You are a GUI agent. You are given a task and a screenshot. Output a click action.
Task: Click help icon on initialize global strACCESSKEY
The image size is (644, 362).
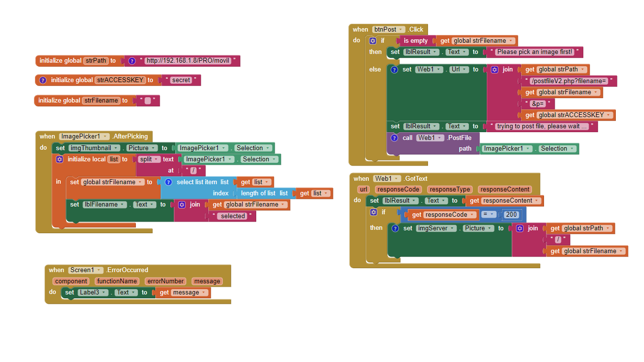43,80
